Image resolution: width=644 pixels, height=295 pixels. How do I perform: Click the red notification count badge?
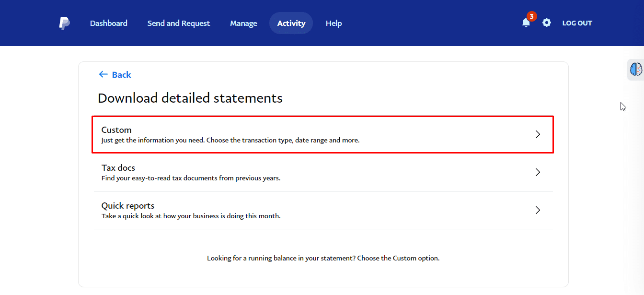coord(531,16)
